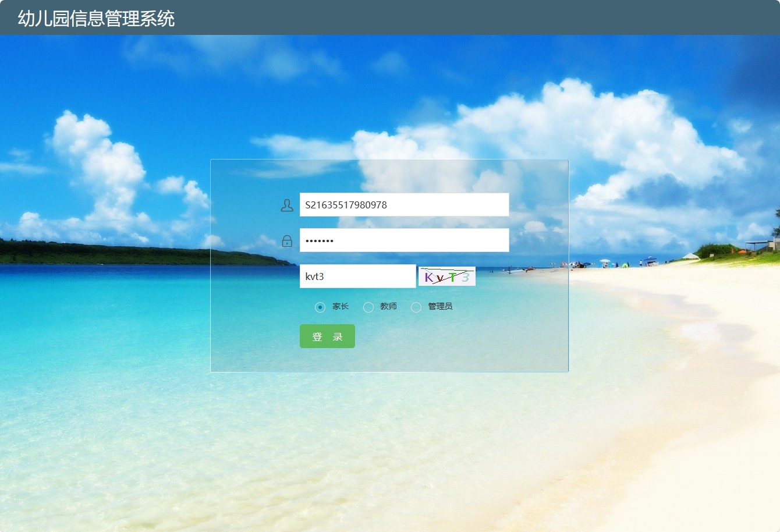Click the captcha text field showing kvt3
Viewport: 780px width, 532px height.
click(x=357, y=276)
